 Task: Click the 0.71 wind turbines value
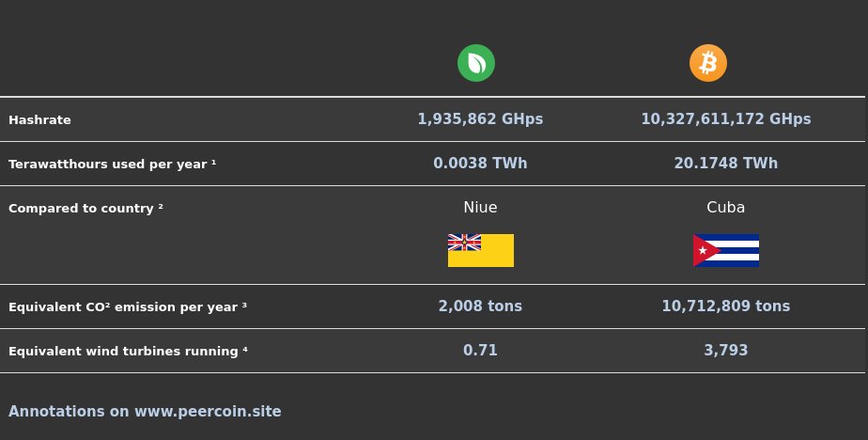click(x=480, y=351)
